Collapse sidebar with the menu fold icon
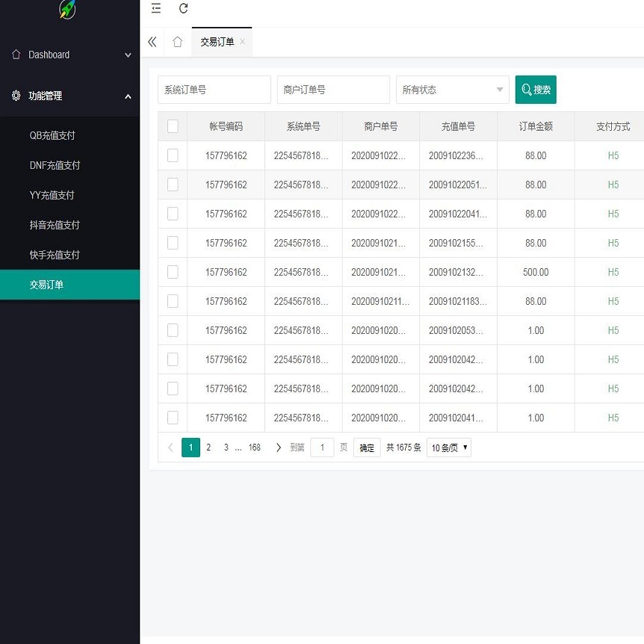The width and height of the screenshot is (644, 644). pos(156,9)
